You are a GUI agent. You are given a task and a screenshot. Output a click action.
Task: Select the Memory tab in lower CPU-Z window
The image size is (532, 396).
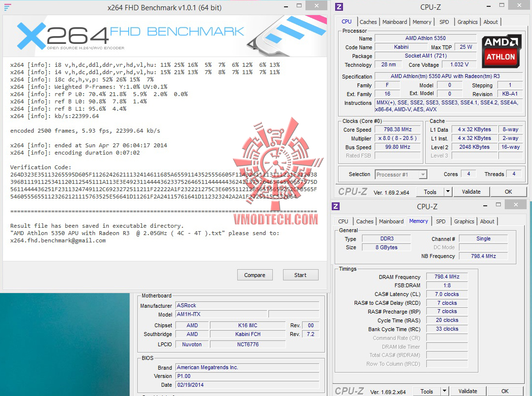click(418, 221)
